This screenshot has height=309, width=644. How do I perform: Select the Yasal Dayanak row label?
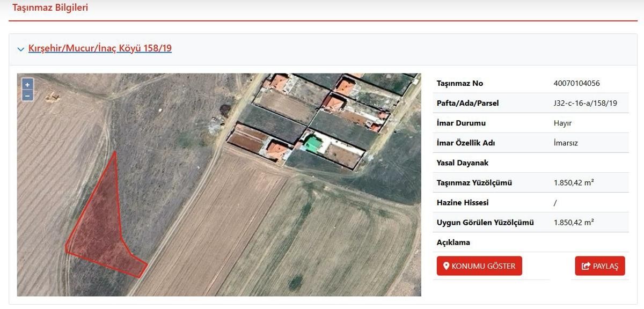(x=463, y=163)
